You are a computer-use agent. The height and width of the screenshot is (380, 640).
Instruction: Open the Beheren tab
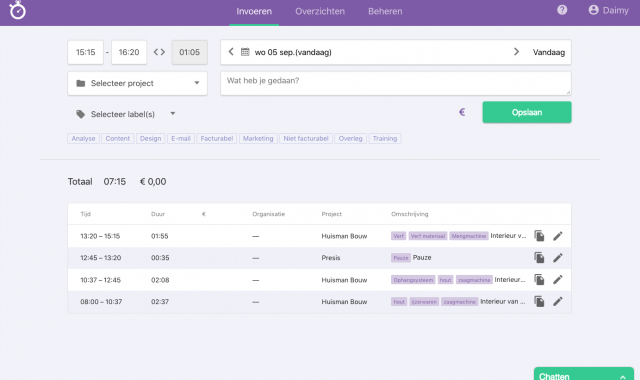pos(385,11)
